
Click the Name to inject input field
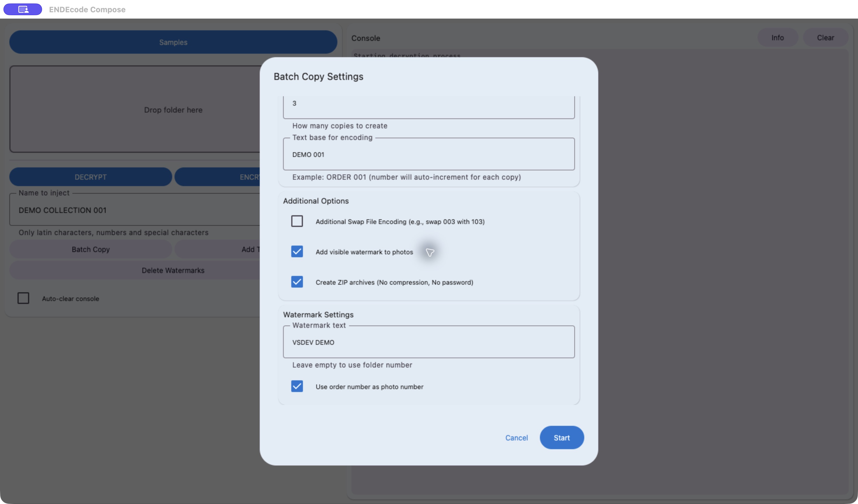pos(135,210)
